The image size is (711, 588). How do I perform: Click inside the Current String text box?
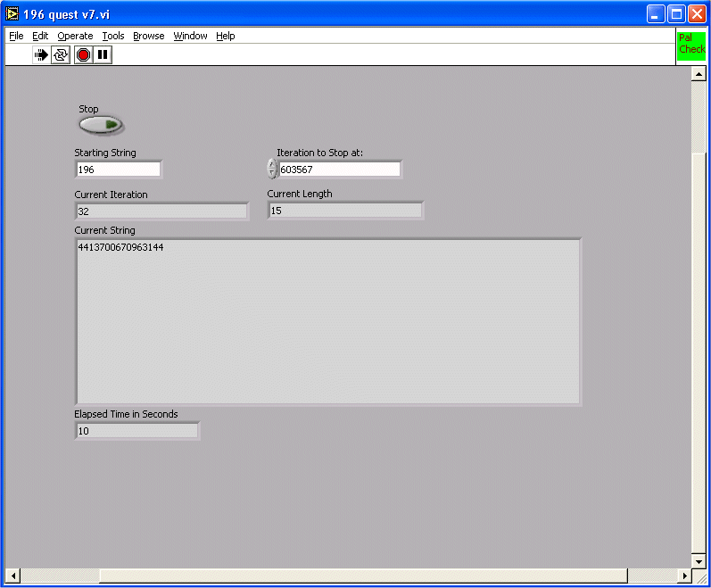(328, 321)
